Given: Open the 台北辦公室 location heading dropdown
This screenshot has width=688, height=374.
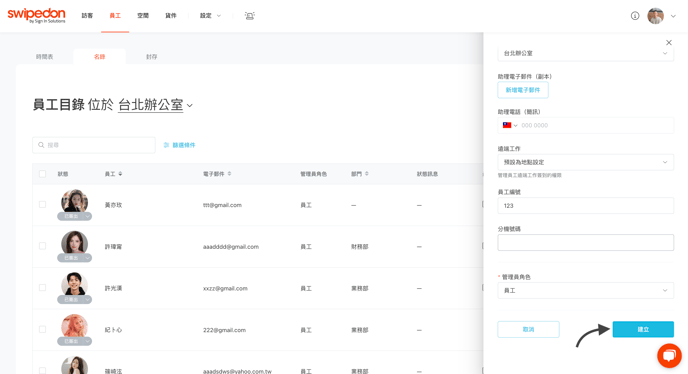Looking at the screenshot, I should (x=155, y=105).
